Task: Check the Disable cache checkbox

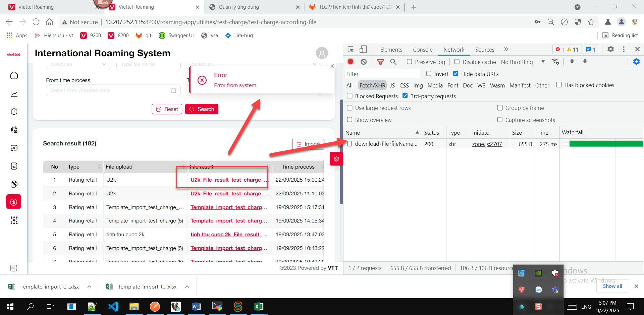Action: pos(457,62)
